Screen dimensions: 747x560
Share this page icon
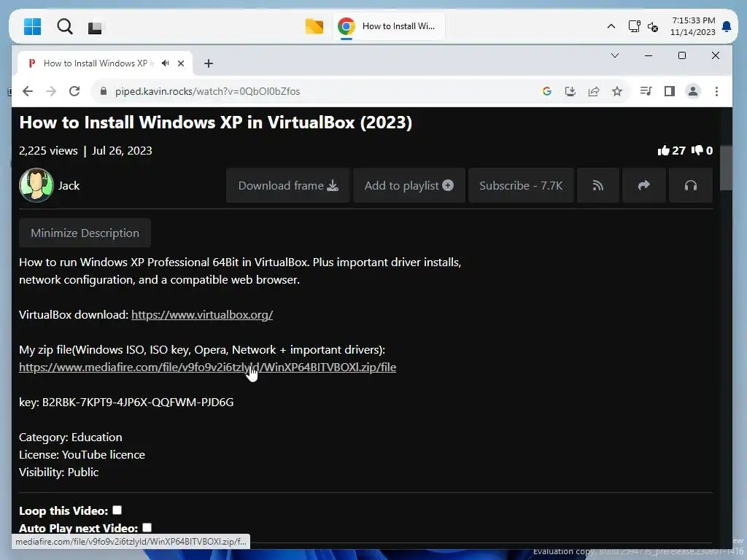tap(594, 91)
